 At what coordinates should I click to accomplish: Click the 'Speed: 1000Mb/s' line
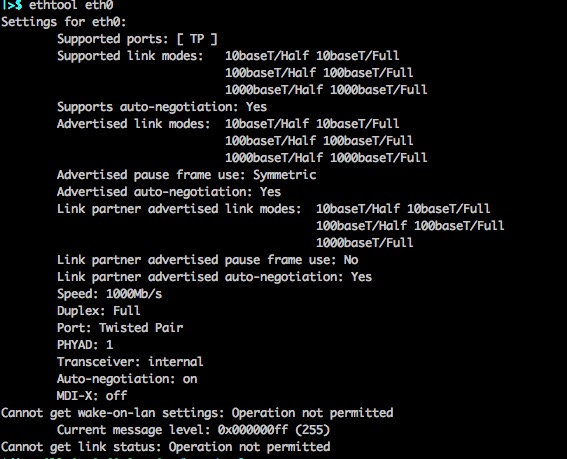[x=109, y=294]
